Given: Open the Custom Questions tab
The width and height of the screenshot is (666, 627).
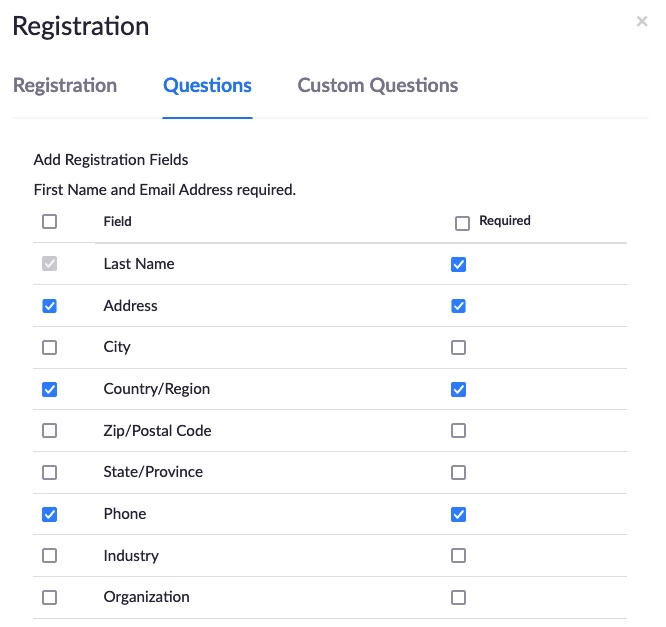Looking at the screenshot, I should (378, 86).
